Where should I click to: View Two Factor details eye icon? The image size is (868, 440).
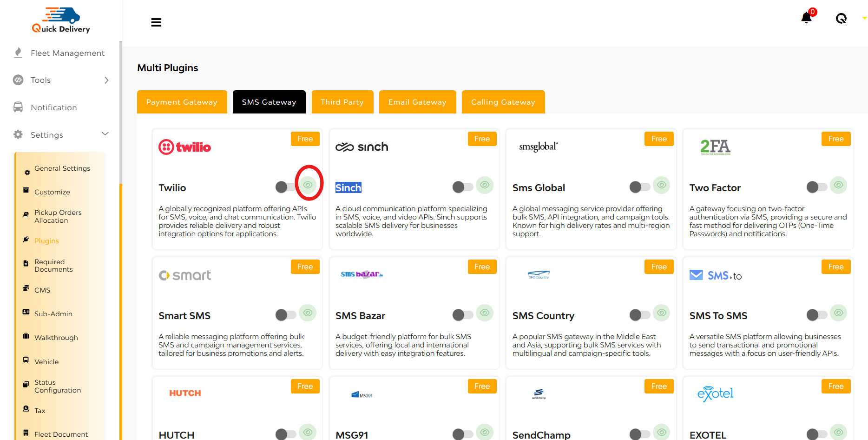(839, 185)
